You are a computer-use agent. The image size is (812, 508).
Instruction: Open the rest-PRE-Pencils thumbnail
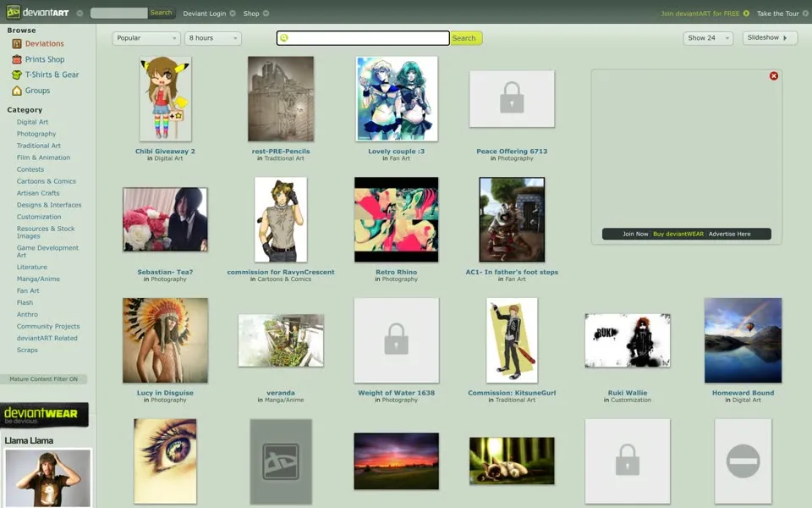coord(281,99)
